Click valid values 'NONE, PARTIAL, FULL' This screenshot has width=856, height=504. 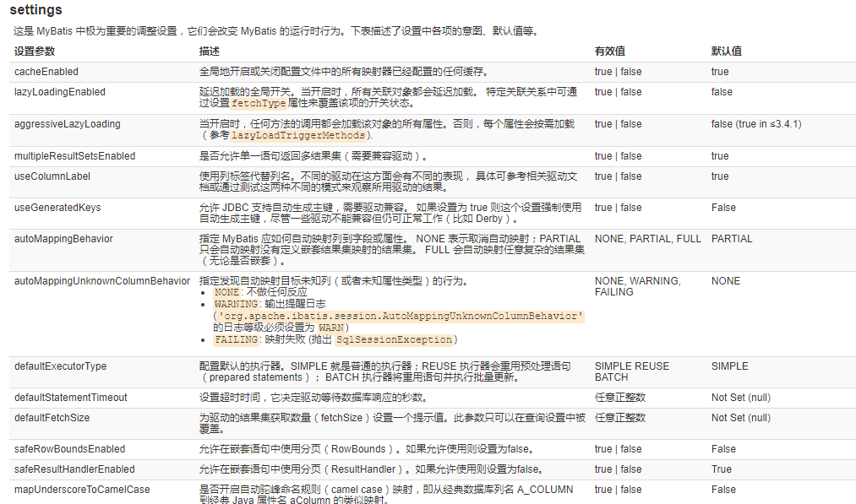tap(647, 238)
